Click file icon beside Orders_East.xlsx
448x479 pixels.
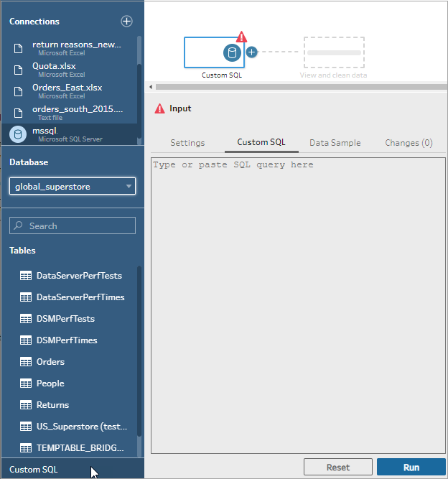(19, 91)
